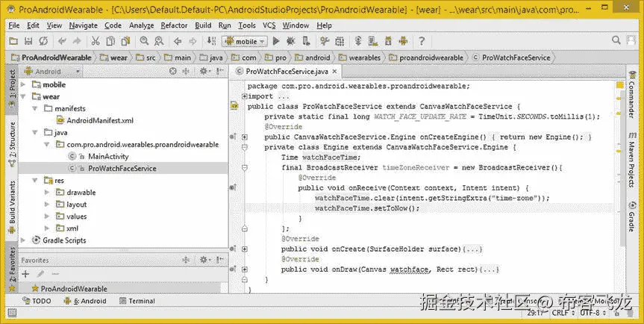
Task: Expand the folded import block
Action: coord(245,96)
